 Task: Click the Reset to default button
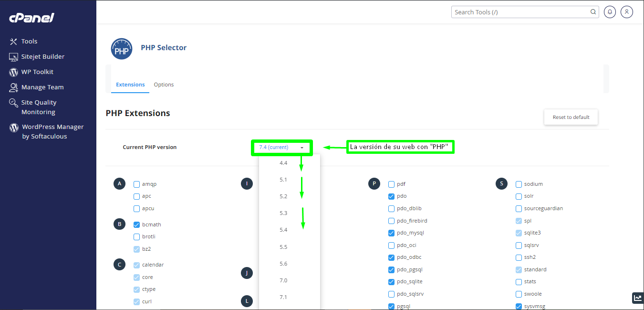[571, 117]
